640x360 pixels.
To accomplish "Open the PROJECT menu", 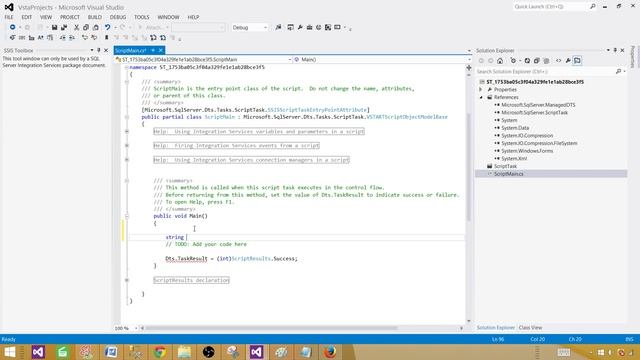I will (x=70, y=17).
